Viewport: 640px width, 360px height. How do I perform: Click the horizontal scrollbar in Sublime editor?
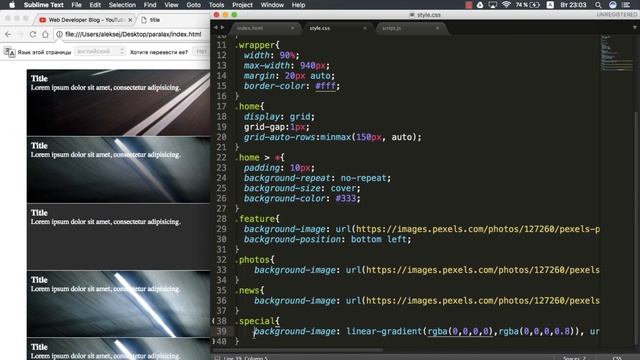click(298, 350)
